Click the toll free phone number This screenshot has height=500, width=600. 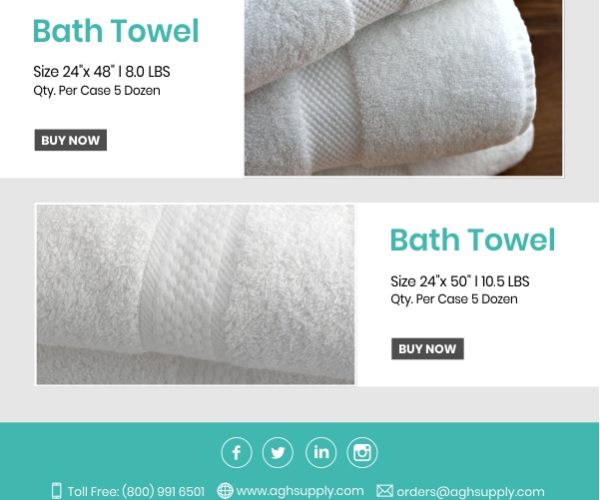coord(163,491)
